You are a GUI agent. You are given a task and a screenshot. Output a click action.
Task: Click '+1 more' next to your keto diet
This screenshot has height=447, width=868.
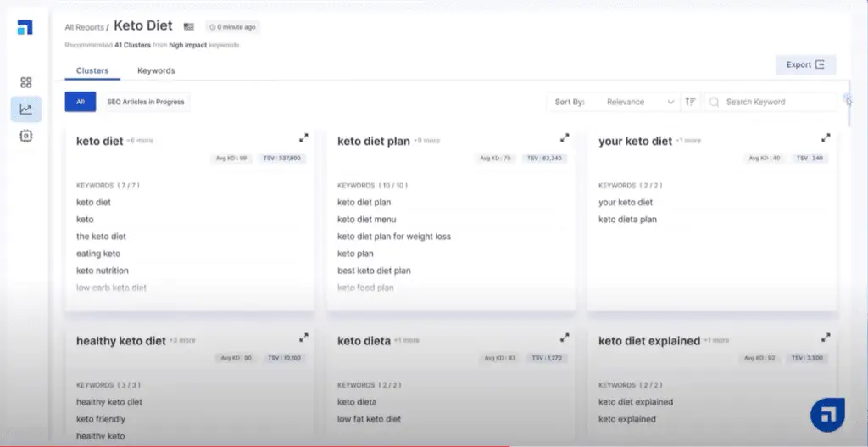(x=688, y=141)
